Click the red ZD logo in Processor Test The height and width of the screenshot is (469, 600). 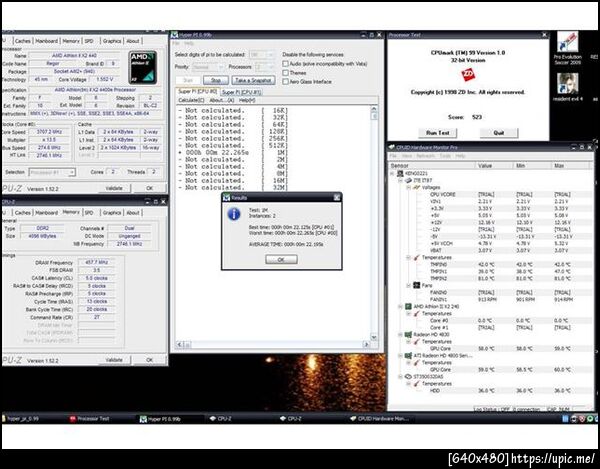(468, 75)
